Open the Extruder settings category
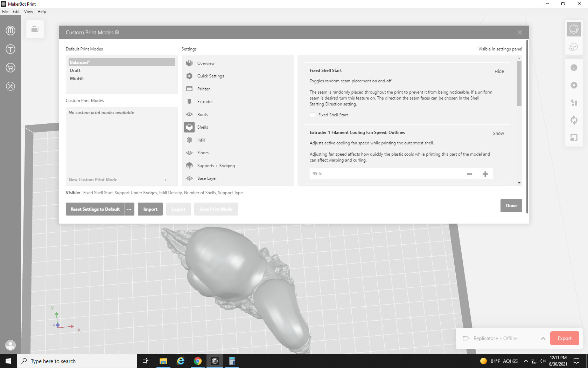Viewport: 588px width, 368px height. click(205, 102)
